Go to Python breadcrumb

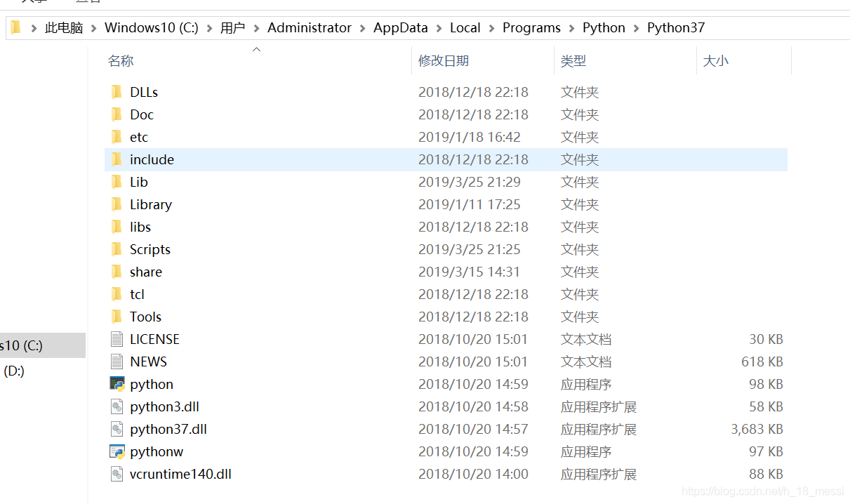click(604, 28)
